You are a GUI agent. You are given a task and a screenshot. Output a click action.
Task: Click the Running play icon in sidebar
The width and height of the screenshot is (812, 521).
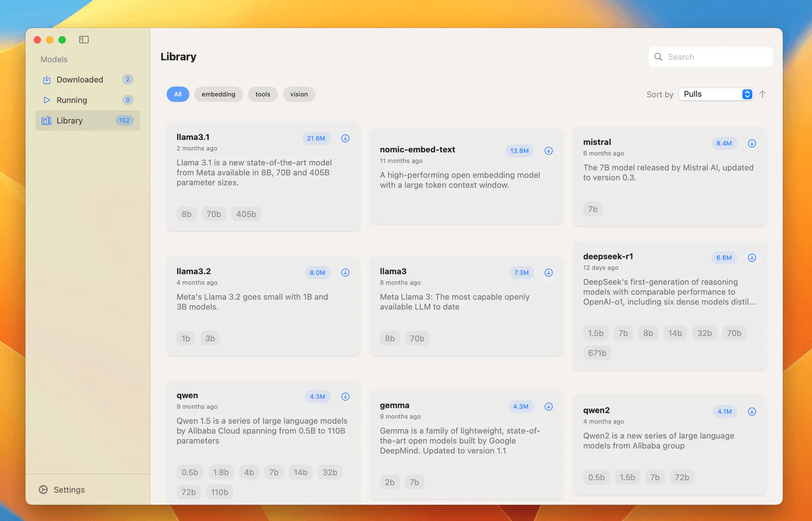(47, 100)
